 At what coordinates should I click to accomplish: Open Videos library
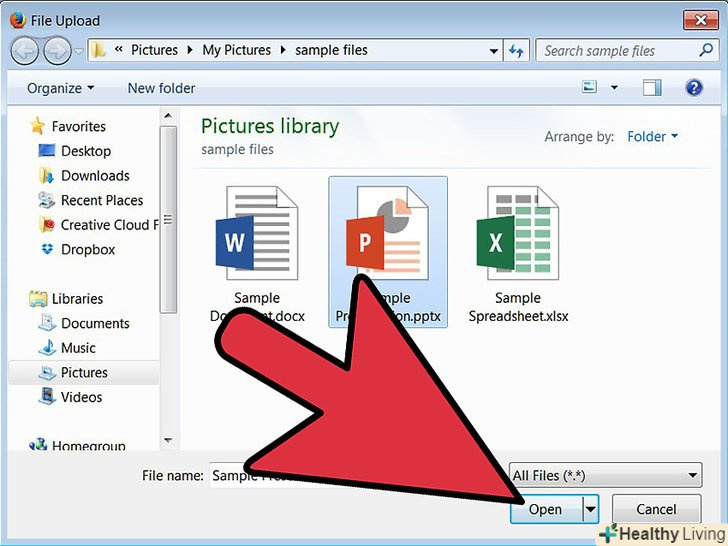coord(81,397)
